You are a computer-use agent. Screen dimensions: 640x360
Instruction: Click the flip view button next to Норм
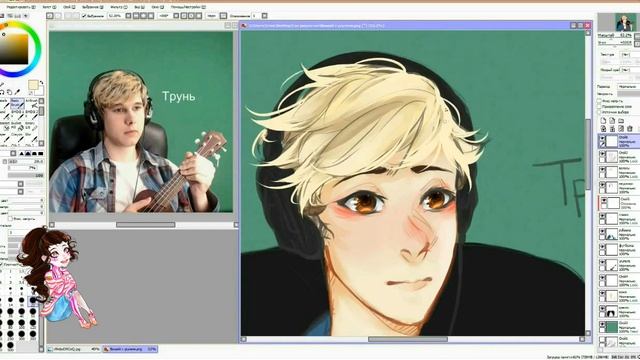click(x=223, y=16)
